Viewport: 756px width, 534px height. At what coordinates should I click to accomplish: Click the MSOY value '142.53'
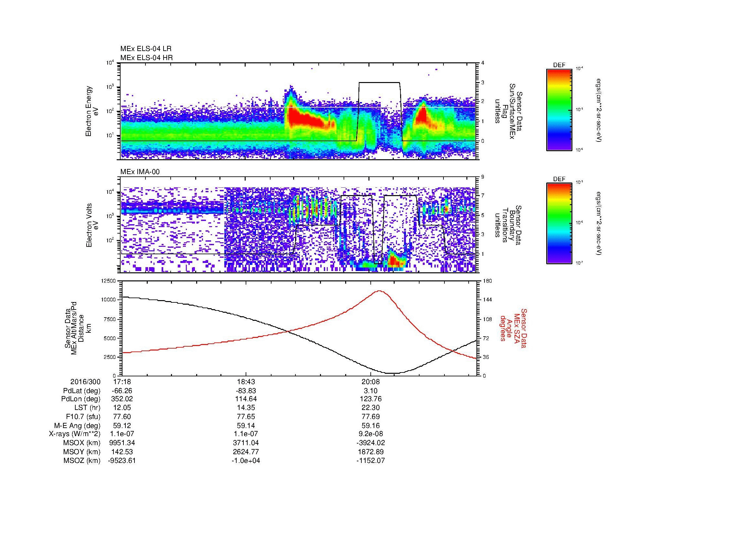pos(122,452)
